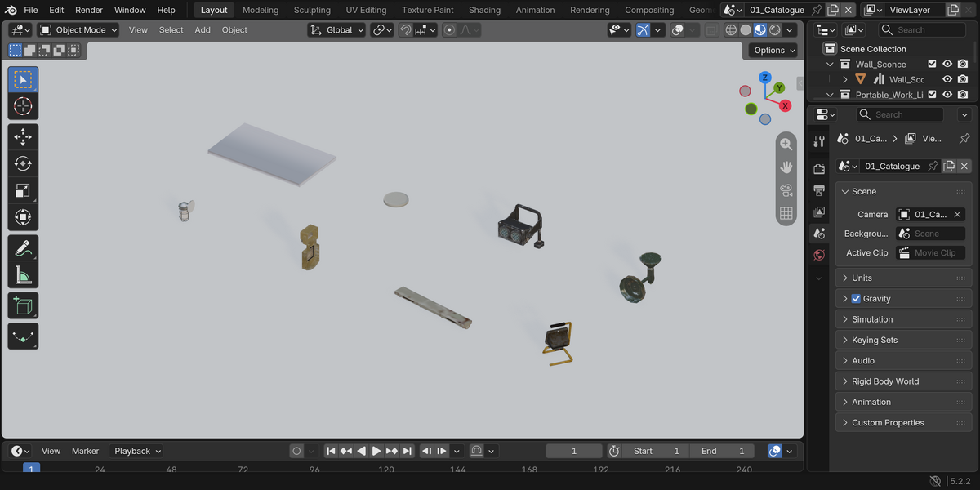Open the Object Mode dropdown
The width and height of the screenshot is (980, 490).
(x=78, y=30)
